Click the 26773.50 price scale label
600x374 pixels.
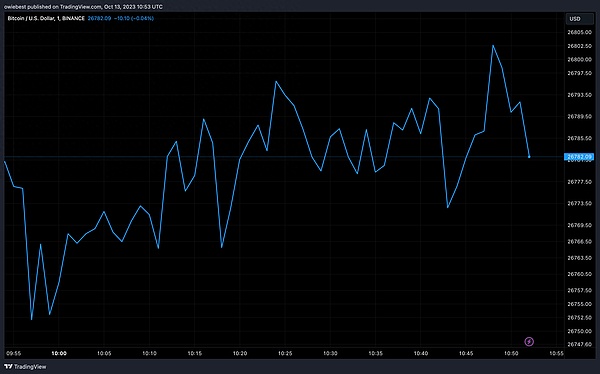579,203
